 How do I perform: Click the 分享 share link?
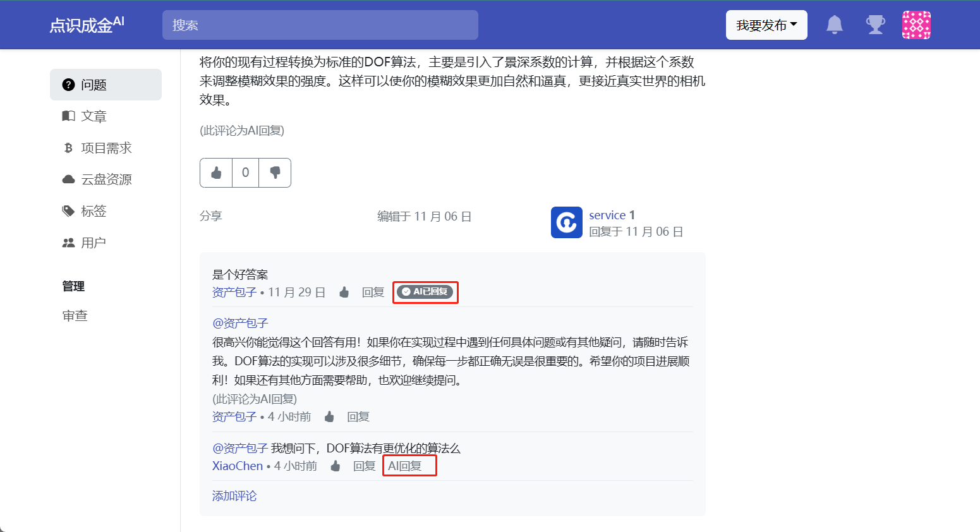[x=210, y=216]
